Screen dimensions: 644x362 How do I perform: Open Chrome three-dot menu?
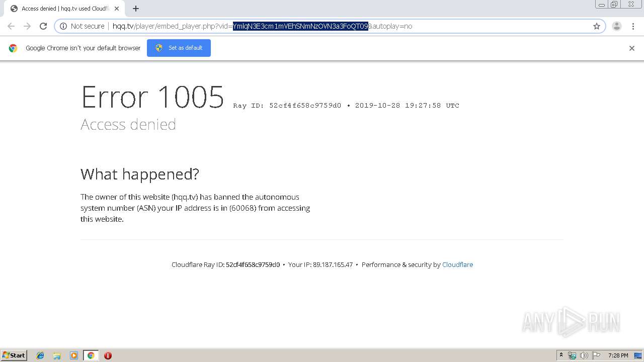coord(632,26)
